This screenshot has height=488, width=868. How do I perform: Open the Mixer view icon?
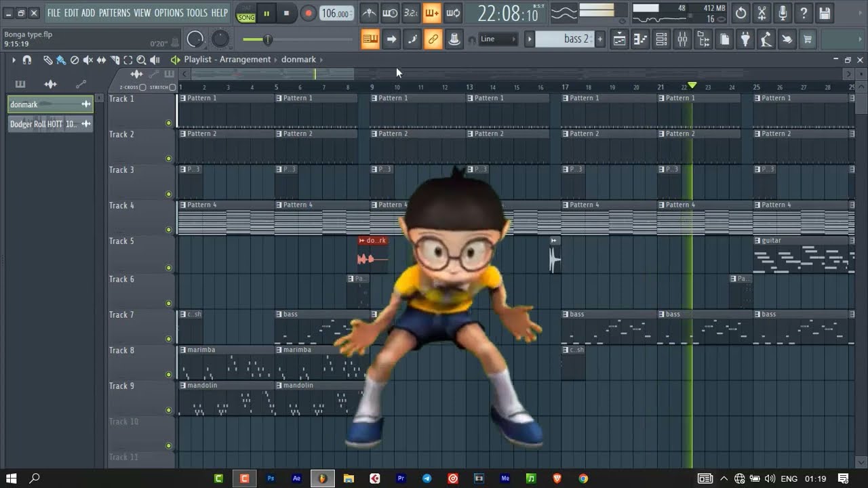point(682,39)
